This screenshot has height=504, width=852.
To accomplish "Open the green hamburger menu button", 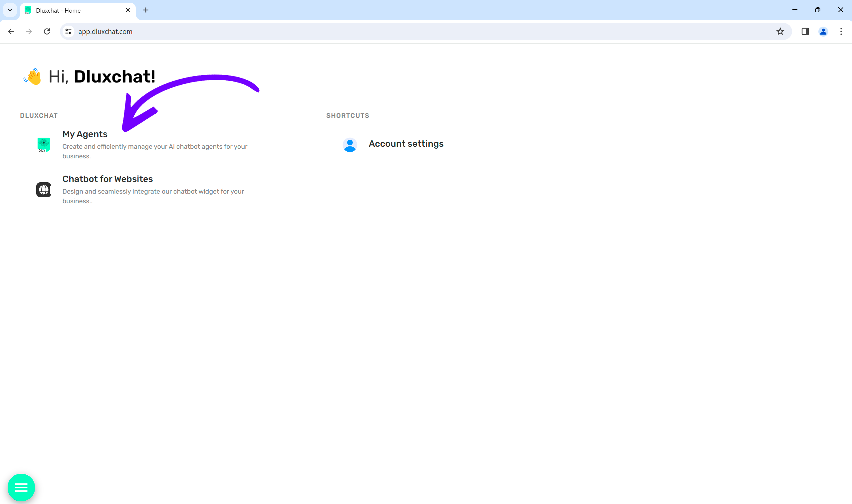I will (21, 487).
